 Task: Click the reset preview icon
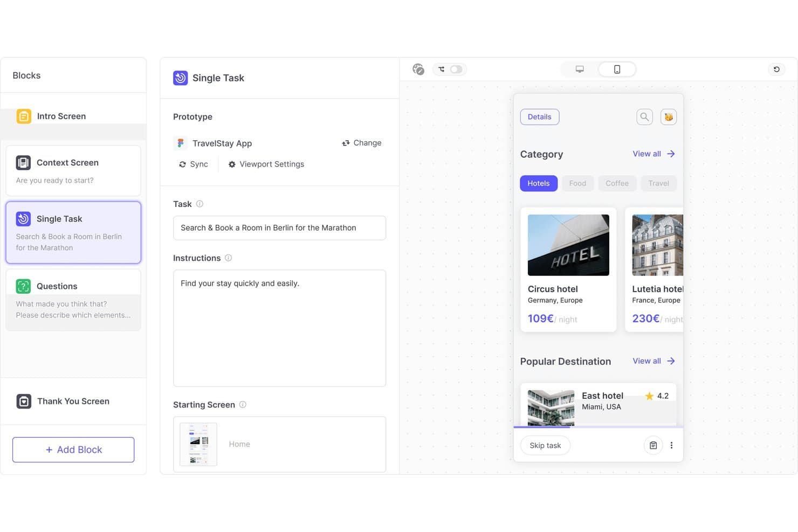tap(776, 69)
